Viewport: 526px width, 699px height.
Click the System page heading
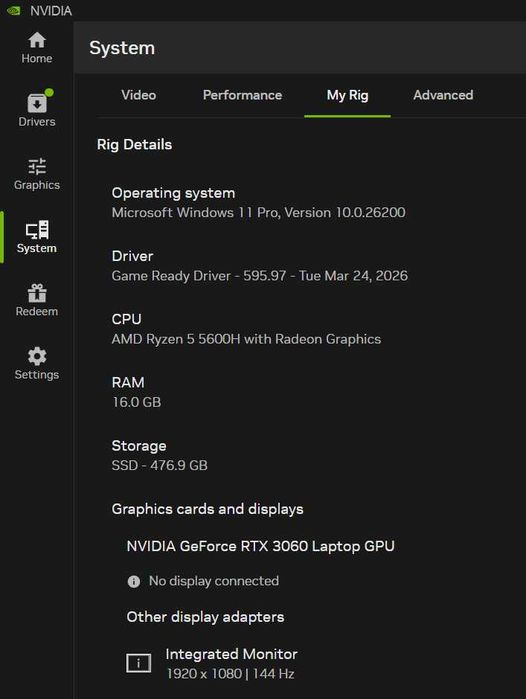pos(122,48)
